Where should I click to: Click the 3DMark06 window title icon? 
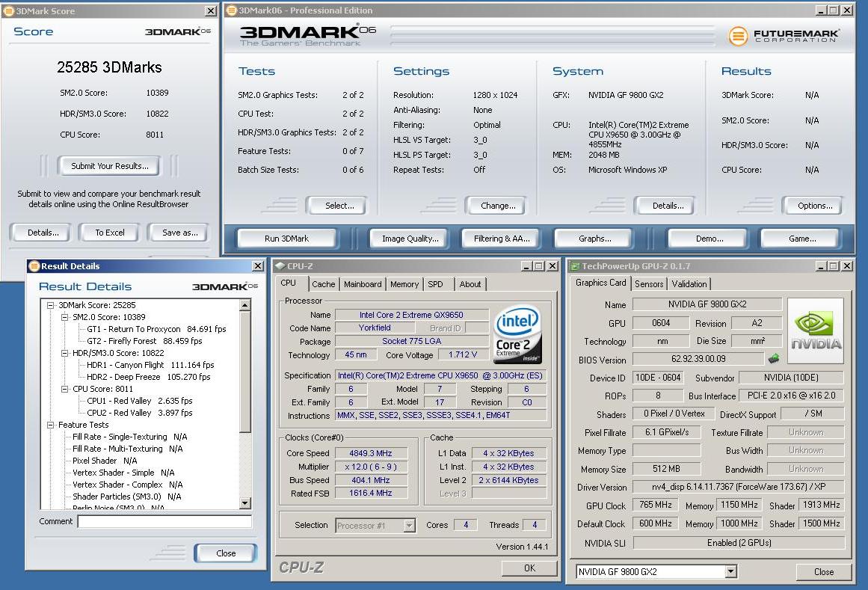[232, 10]
